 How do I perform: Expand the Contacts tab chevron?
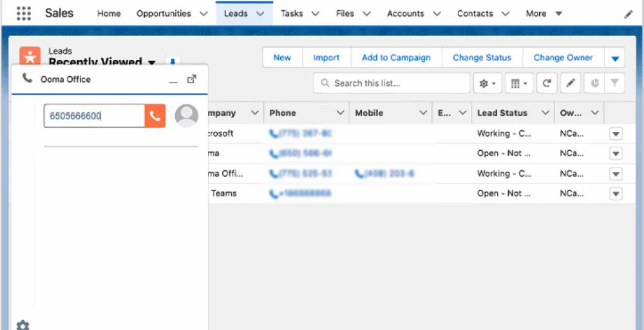(505, 14)
